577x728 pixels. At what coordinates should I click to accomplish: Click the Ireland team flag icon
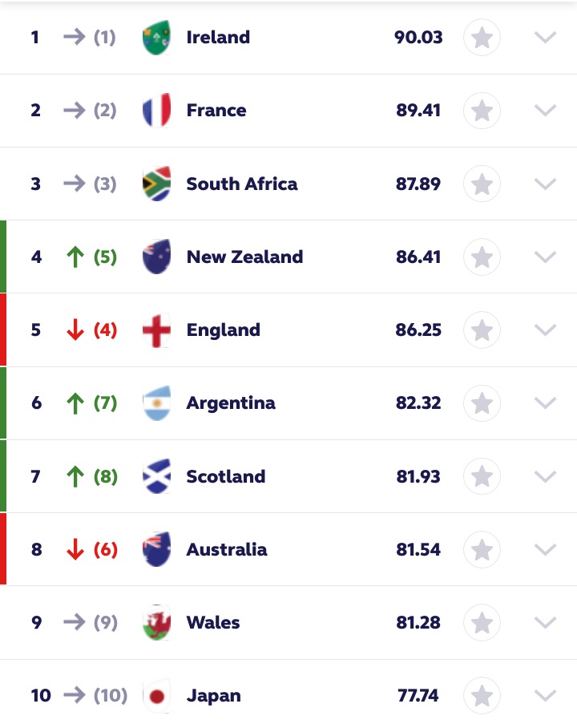(156, 38)
